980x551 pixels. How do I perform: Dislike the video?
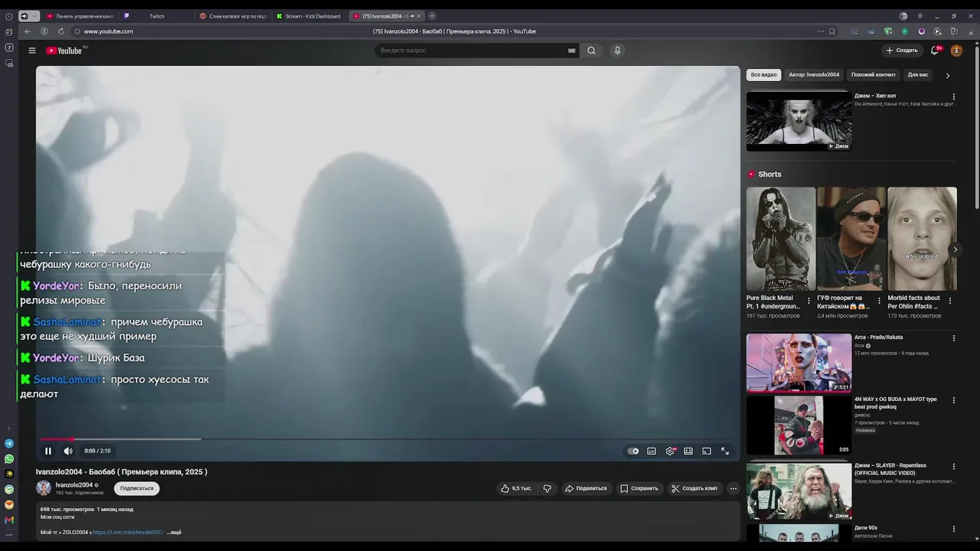547,488
